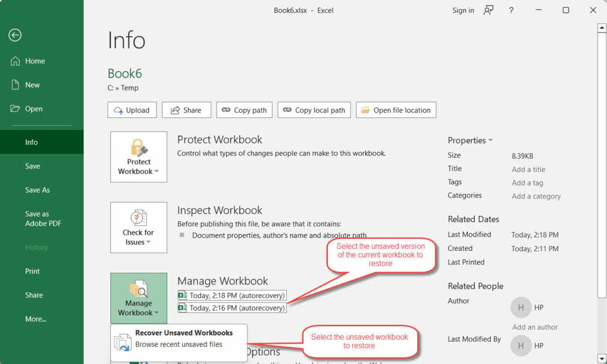Screen dimensions: 607x364
Task: Open the Manage Workbook dropdown button
Action: (x=139, y=298)
